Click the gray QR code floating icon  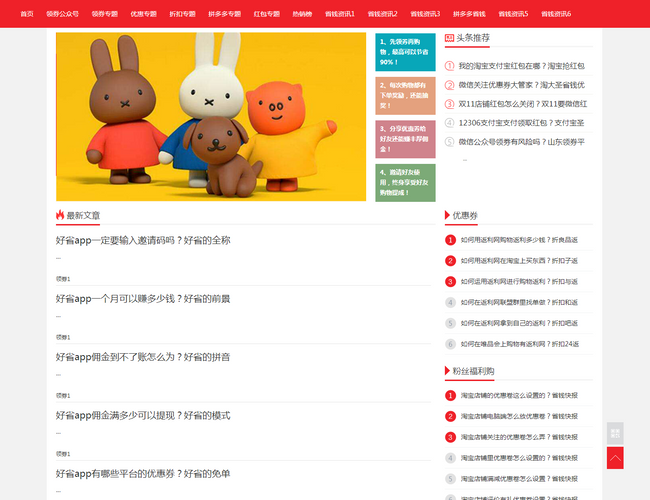click(615, 433)
